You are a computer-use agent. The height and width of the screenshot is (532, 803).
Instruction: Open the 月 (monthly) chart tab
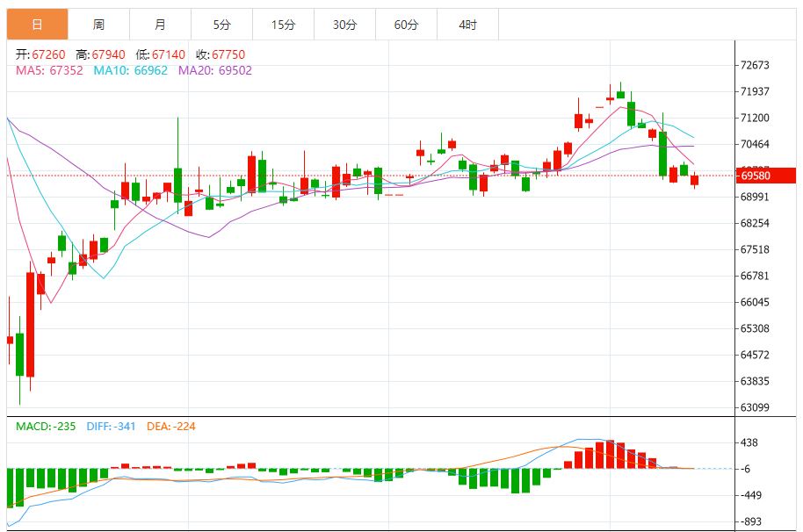coord(160,25)
